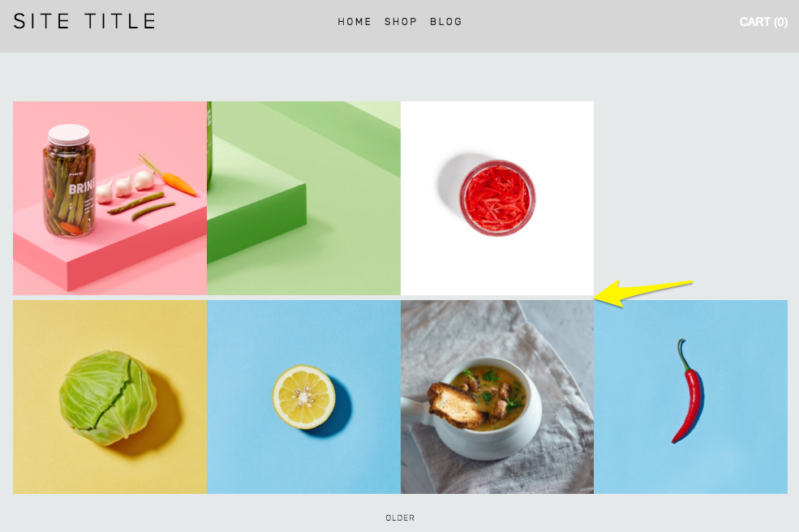Image resolution: width=799 pixels, height=532 pixels.
Task: Open the red shredded jar on white image
Action: click(x=497, y=198)
